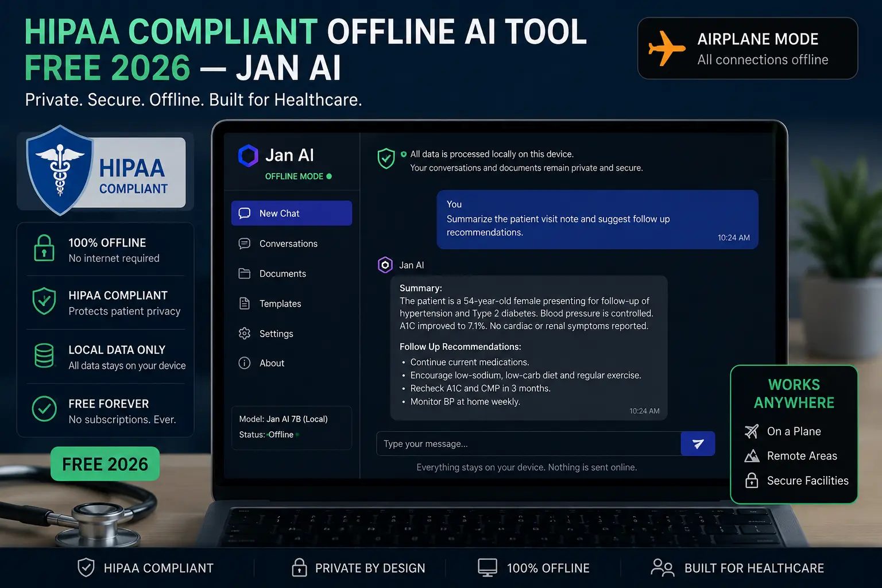Image resolution: width=882 pixels, height=588 pixels.
Task: Click the 'No internet required' text
Action: coord(114,258)
